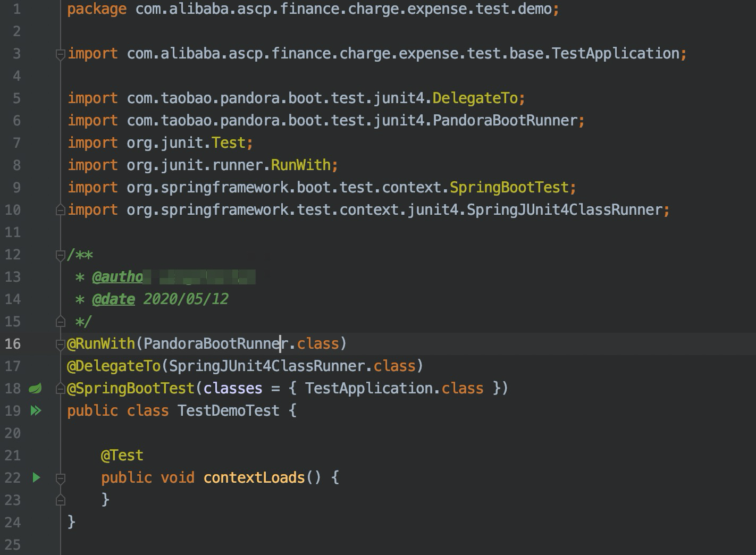
Task: Click line number 25 in the gutter
Action: [x=13, y=544]
